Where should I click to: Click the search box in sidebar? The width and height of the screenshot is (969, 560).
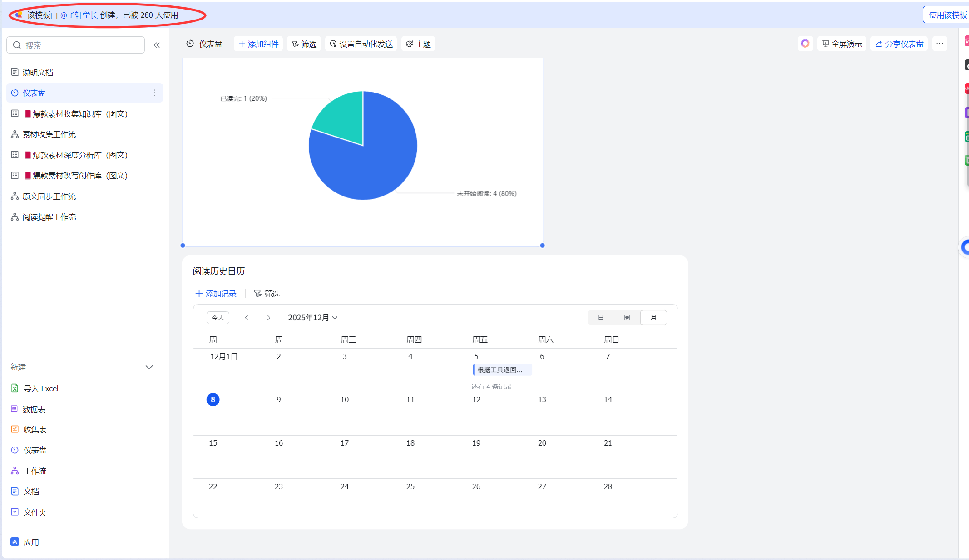click(76, 45)
